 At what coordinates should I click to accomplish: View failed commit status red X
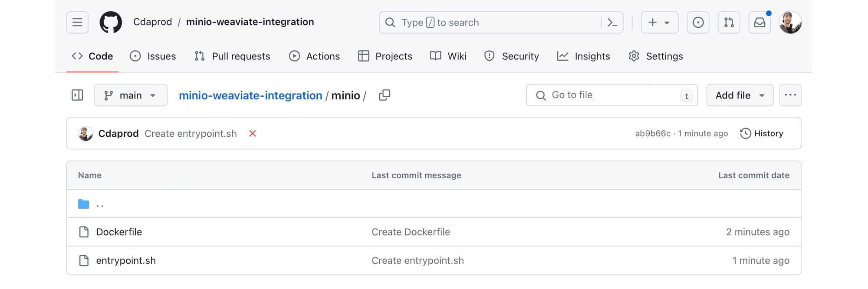pos(253,134)
